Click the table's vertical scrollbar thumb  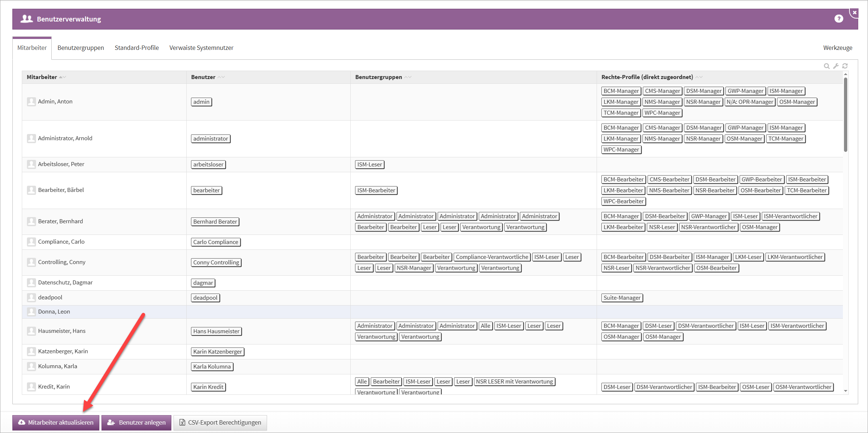click(x=845, y=115)
